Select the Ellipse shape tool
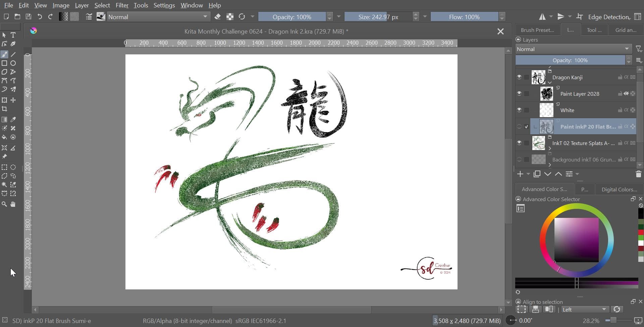 (13, 63)
